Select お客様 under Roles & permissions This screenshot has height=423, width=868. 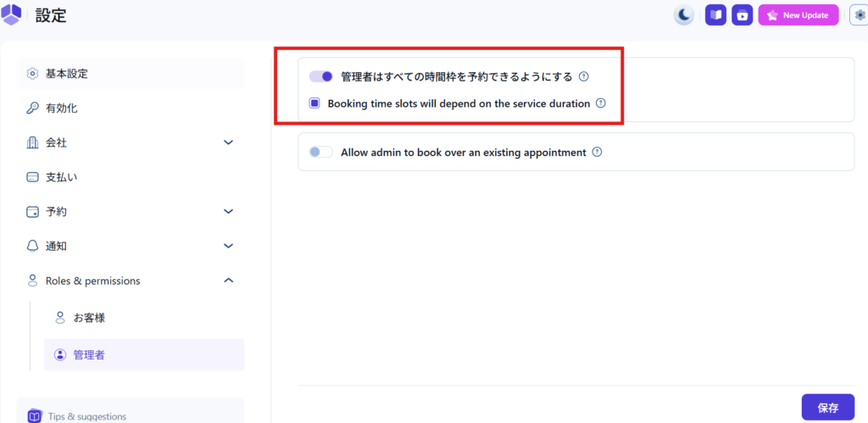click(x=88, y=318)
